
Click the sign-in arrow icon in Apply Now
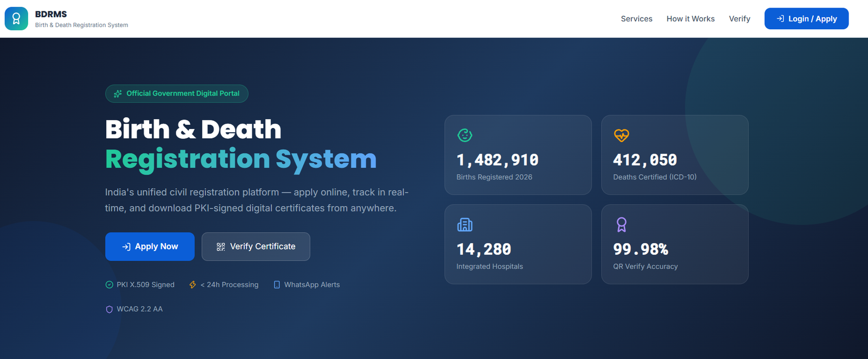[x=126, y=247]
